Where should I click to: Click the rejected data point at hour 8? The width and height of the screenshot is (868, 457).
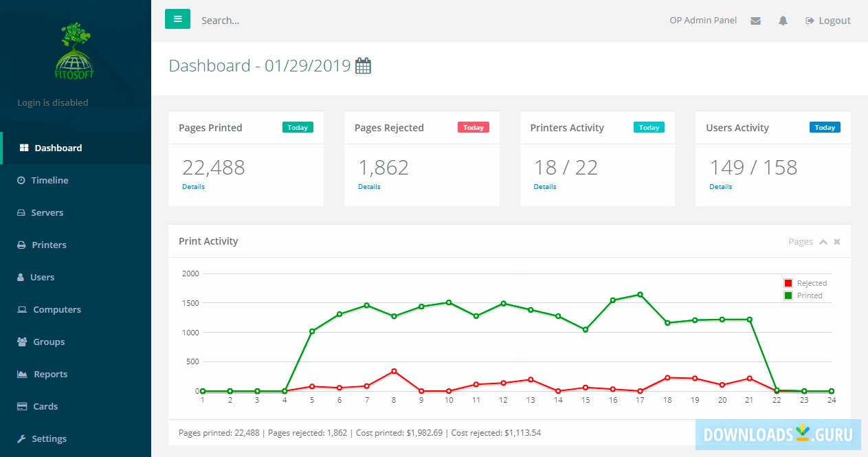point(394,371)
